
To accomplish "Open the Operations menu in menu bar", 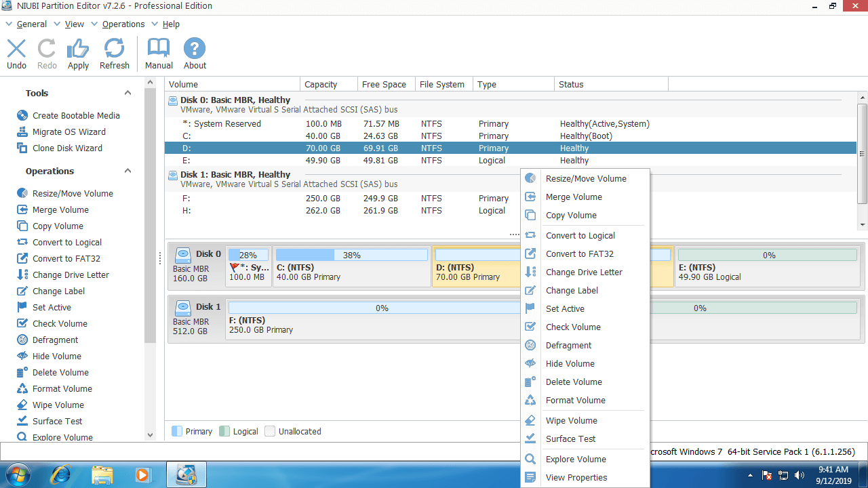I will (x=123, y=24).
